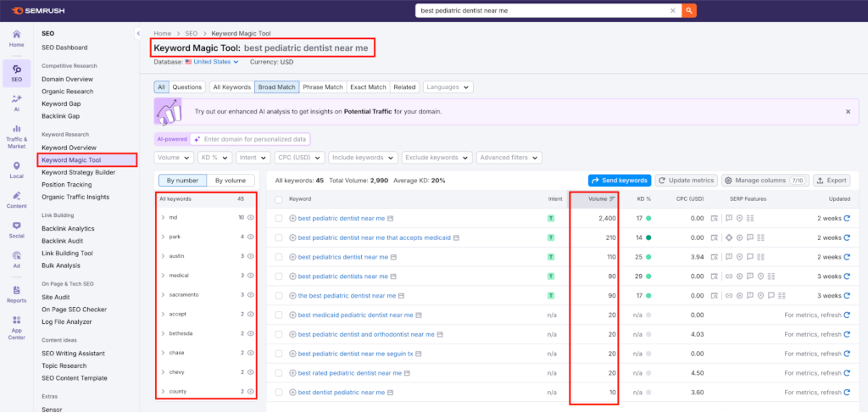The image size is (868, 413).
Task: Clear the search box text
Action: [x=673, y=10]
